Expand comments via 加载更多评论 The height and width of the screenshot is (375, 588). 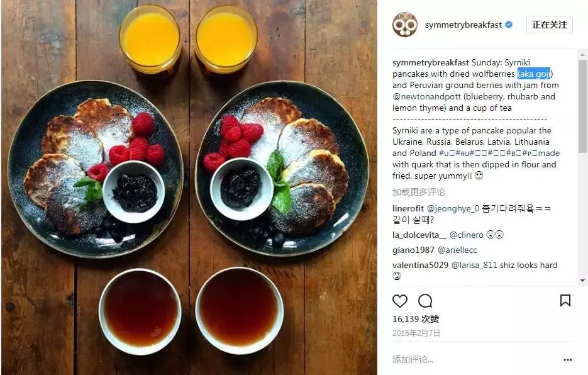point(418,192)
